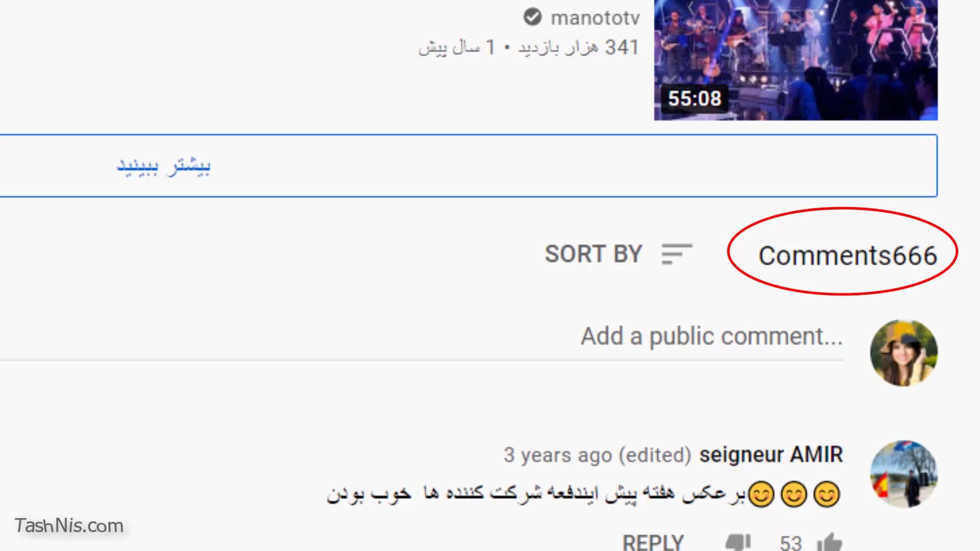Open your profile avatar beside the comment box
Viewport: 980px width, 551px height.
pyautogui.click(x=903, y=353)
